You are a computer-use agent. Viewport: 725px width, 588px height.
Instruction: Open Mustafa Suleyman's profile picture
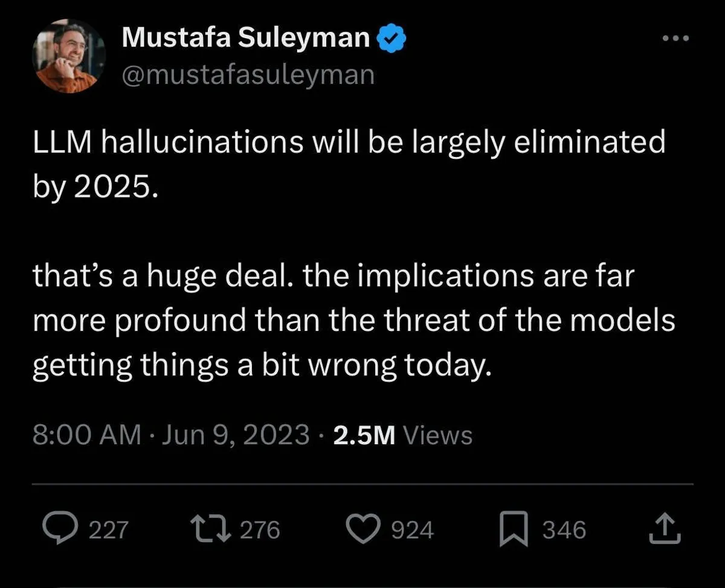pos(68,56)
